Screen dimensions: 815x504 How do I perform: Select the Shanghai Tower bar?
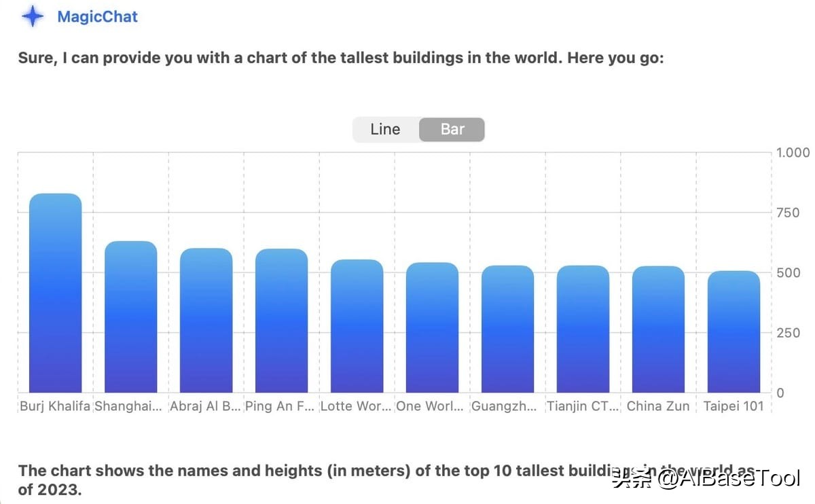coord(130,317)
